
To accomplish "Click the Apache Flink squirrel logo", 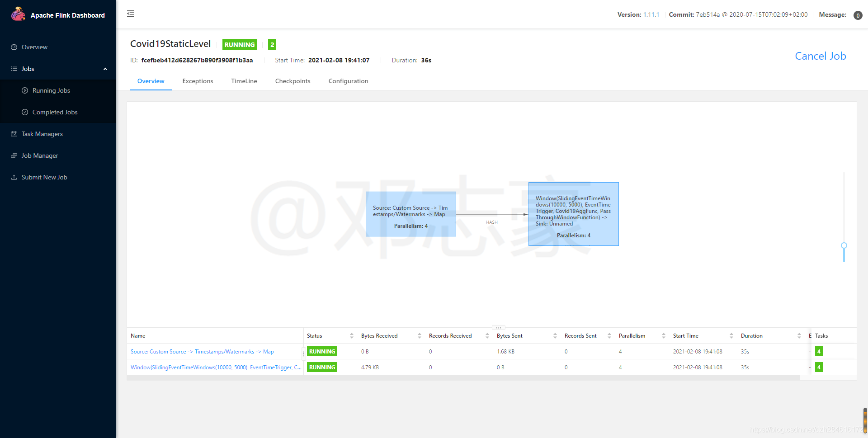I will 18,14.
